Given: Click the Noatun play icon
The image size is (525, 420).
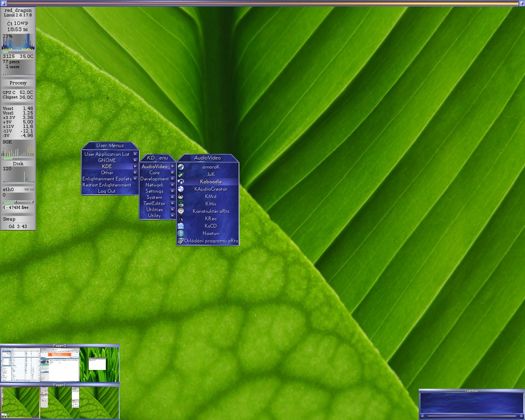Looking at the screenshot, I should click(x=180, y=233).
